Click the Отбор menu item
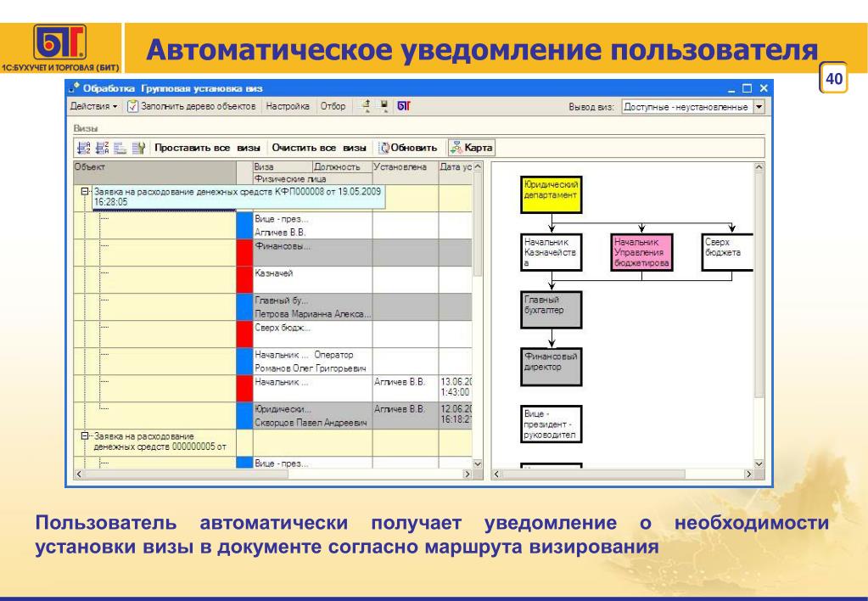 [333, 106]
